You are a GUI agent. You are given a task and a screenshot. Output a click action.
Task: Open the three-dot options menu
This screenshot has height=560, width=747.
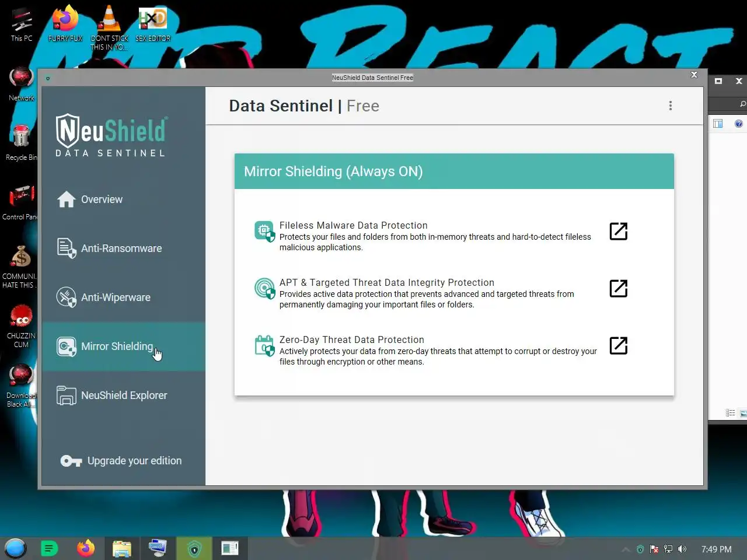tap(671, 106)
